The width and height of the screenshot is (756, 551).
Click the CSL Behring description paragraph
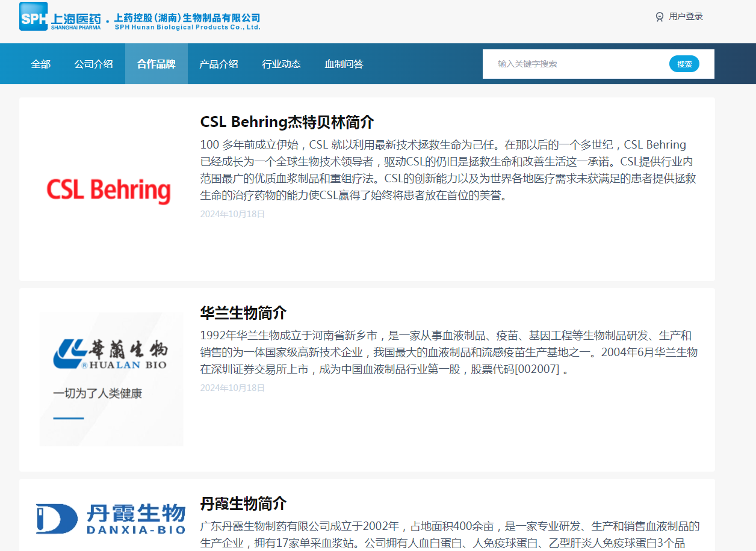[x=448, y=170]
